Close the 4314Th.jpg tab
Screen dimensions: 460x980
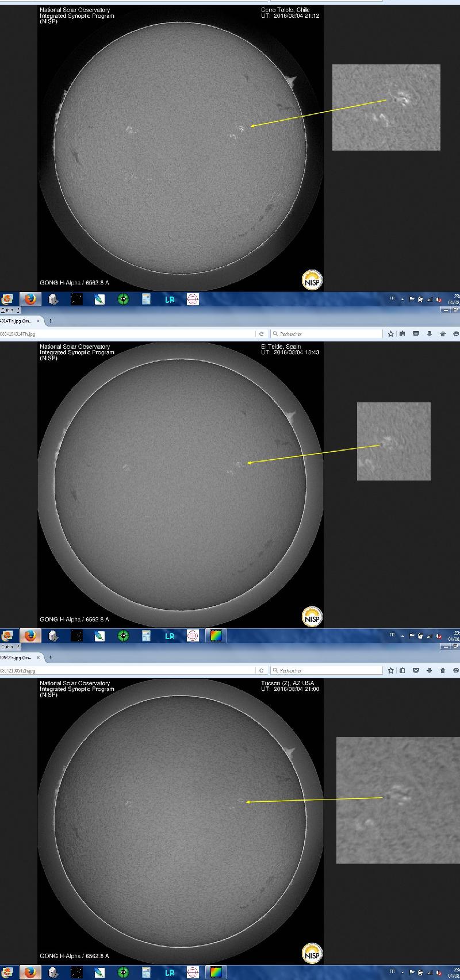(39, 321)
